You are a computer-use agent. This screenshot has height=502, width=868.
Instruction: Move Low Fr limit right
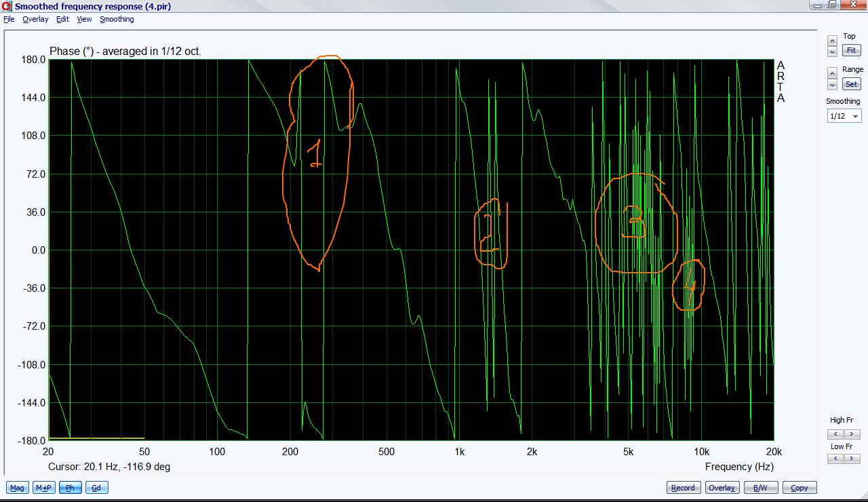click(852, 459)
